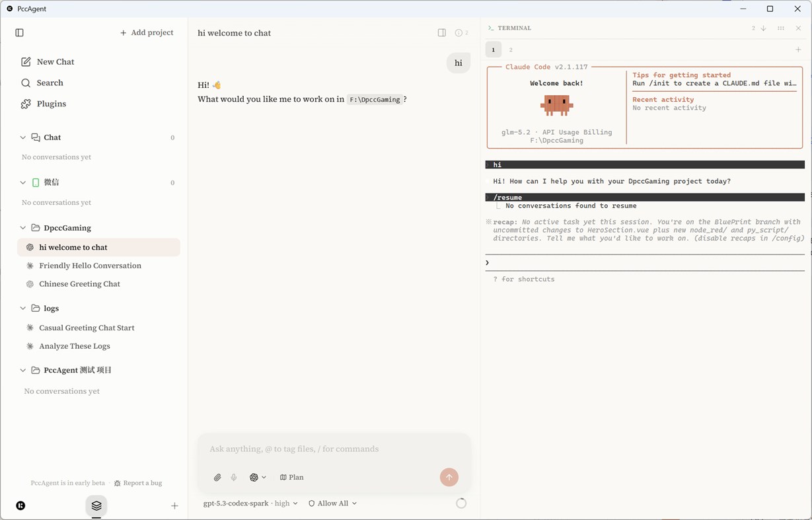Open gpt-5.3-codex-spark model dropdown
This screenshot has width=812, height=520.
[x=250, y=503]
